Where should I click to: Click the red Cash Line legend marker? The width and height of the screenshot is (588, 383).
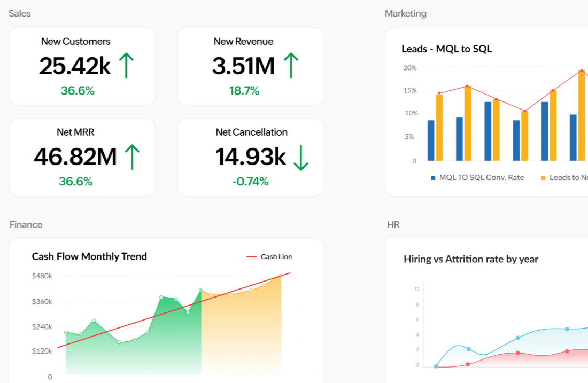tap(252, 257)
